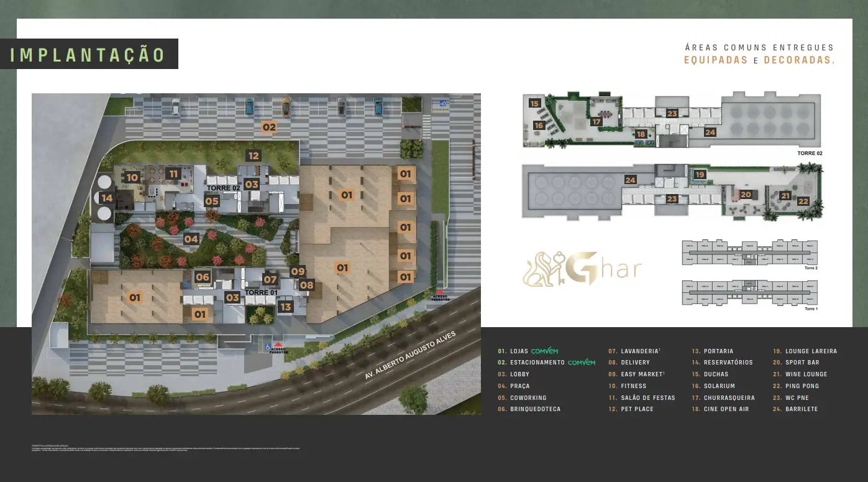Click marker 02 on the parking area
The height and width of the screenshot is (482, 868).
(268, 127)
